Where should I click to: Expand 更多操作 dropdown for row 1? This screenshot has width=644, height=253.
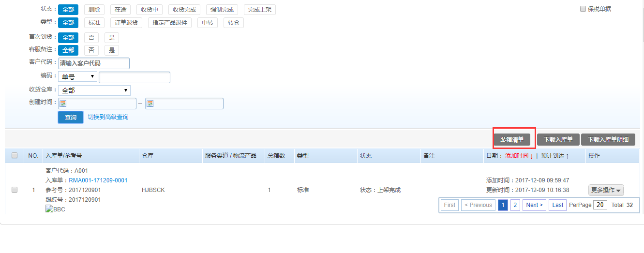[606, 190]
